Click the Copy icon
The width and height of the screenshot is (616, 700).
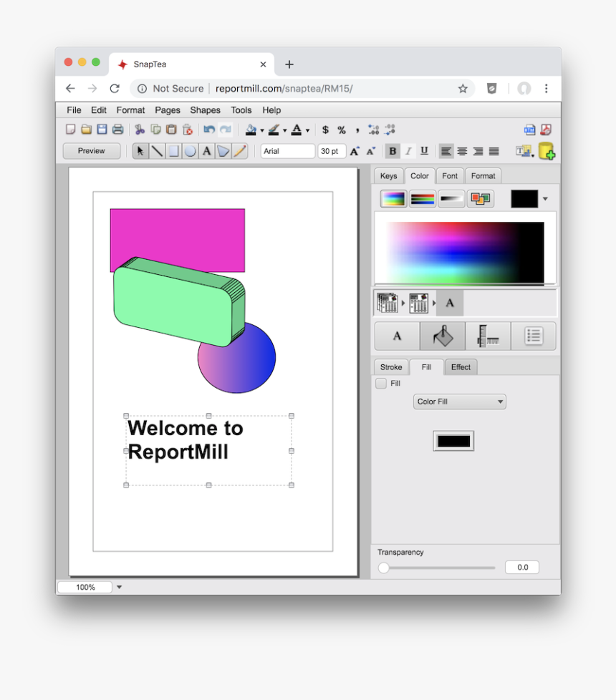point(155,130)
